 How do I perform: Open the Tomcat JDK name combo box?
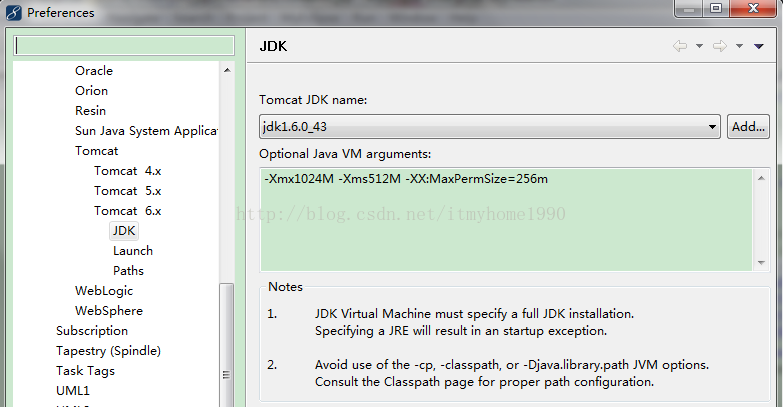[x=489, y=126]
